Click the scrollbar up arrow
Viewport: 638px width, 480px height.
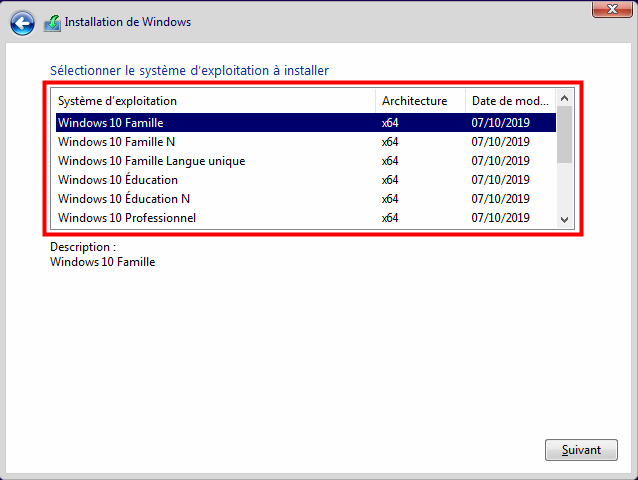pyautogui.click(x=564, y=99)
